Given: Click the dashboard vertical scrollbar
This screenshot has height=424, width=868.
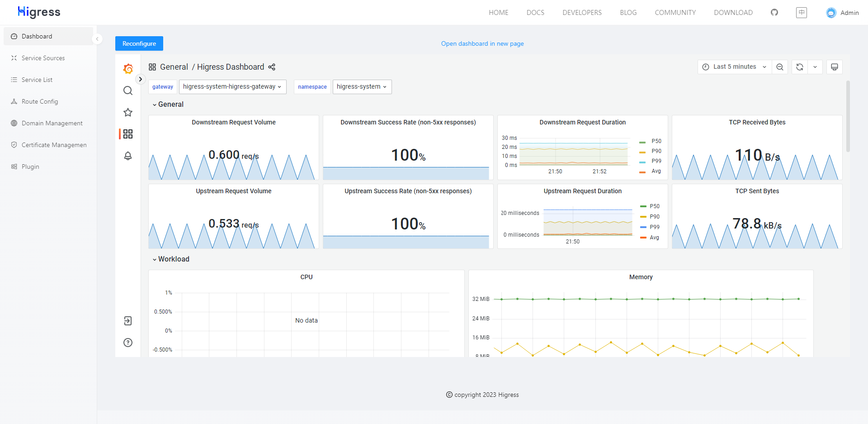Looking at the screenshot, I should [x=848, y=116].
